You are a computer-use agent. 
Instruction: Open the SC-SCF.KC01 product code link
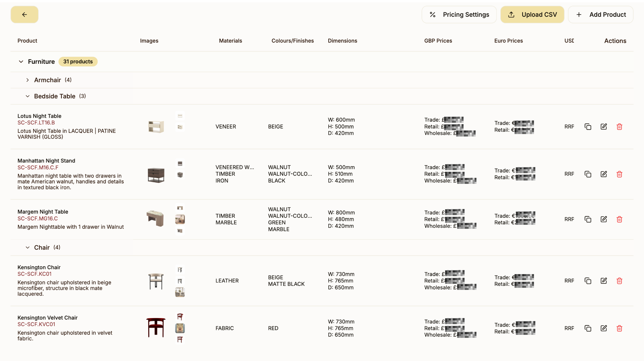coord(35,274)
